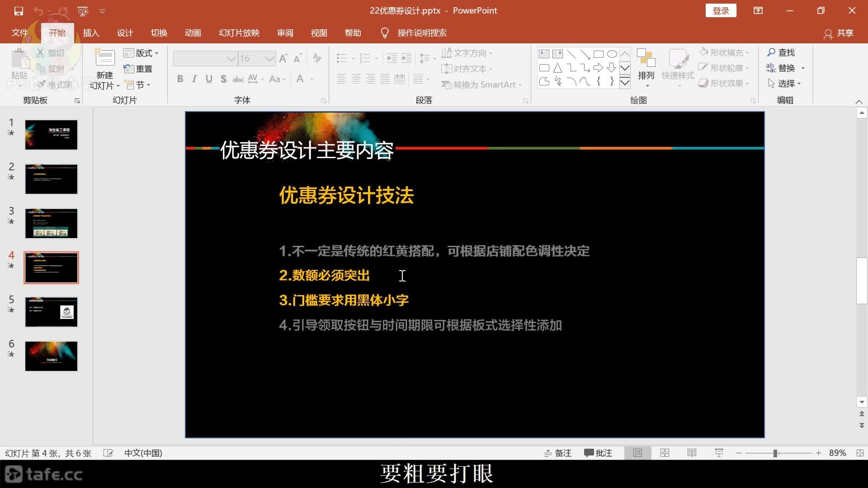
Task: Click the 替换 replace button
Action: (781, 68)
